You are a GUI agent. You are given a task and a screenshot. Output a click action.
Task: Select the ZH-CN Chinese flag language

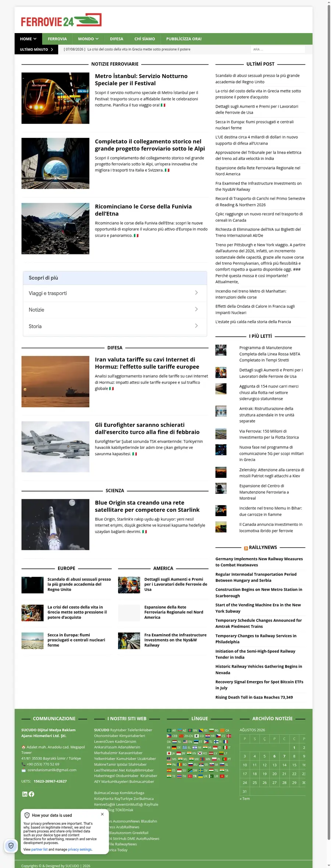186,736
